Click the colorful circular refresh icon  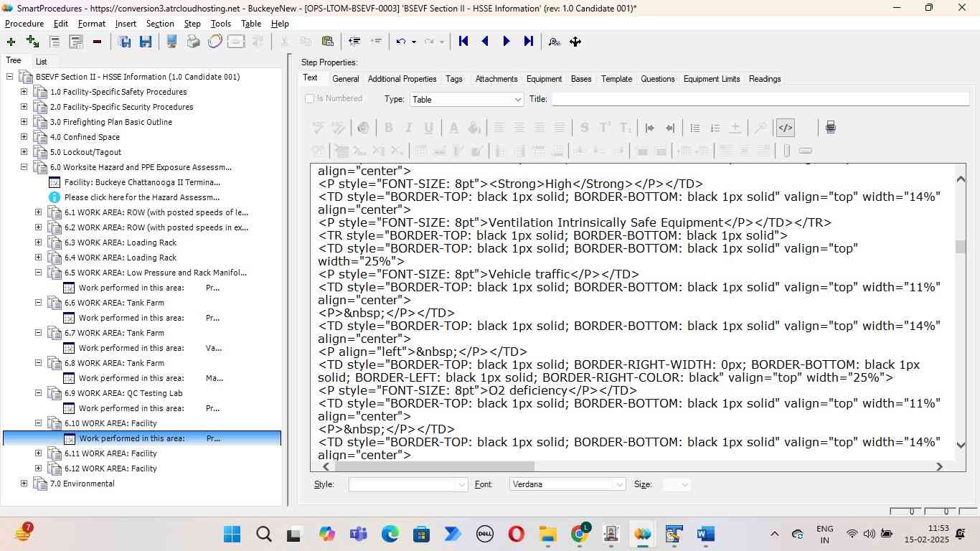click(215, 42)
